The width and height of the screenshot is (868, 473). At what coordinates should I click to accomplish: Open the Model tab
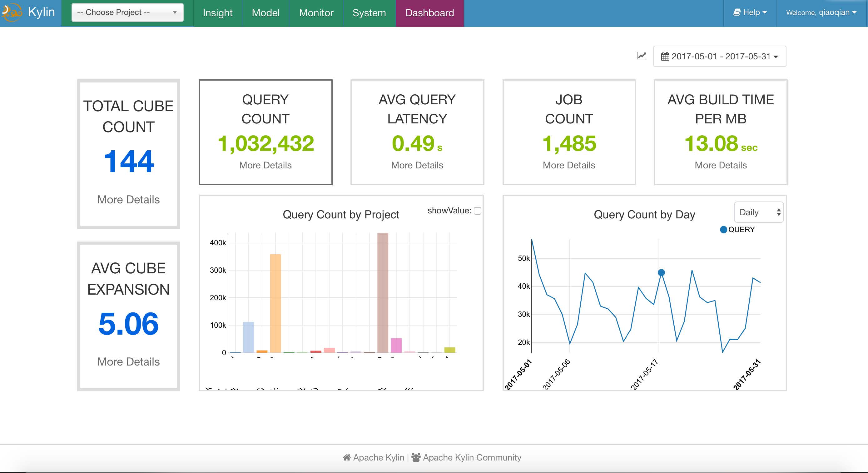pos(265,13)
